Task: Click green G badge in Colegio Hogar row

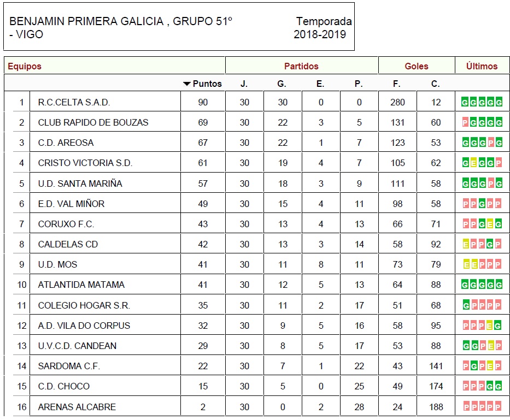Action: 466,305
